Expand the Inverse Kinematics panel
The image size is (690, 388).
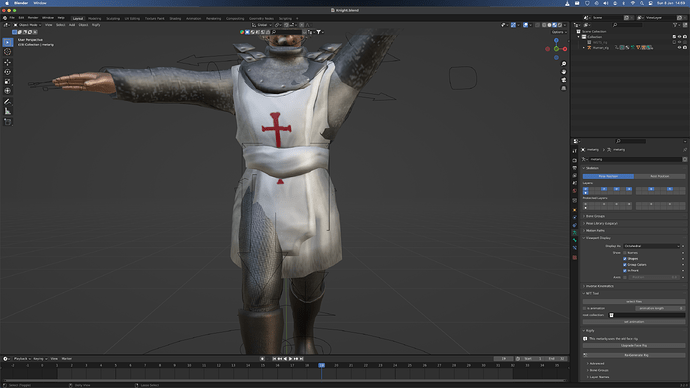[x=599, y=286]
